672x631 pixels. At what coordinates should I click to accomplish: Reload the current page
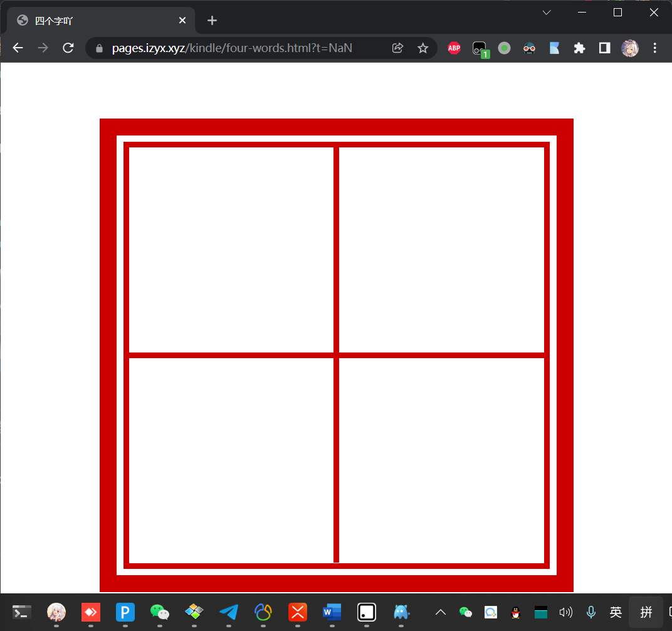click(x=68, y=48)
